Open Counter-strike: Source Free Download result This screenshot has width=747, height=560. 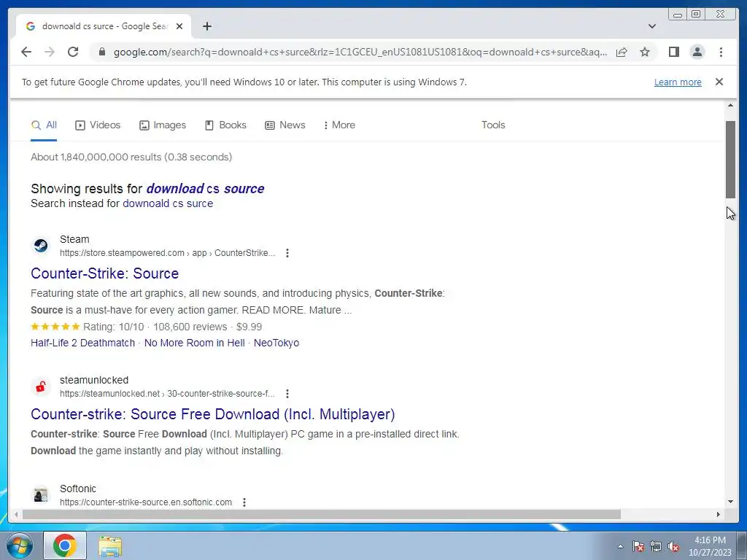(213, 414)
